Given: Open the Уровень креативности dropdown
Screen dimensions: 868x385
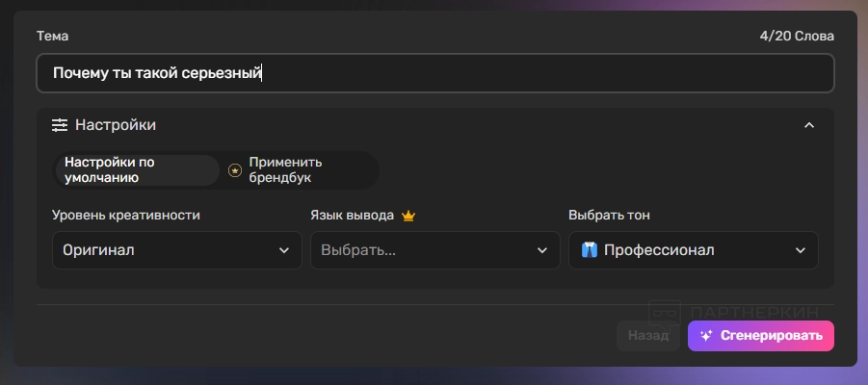Looking at the screenshot, I should tap(171, 250).
